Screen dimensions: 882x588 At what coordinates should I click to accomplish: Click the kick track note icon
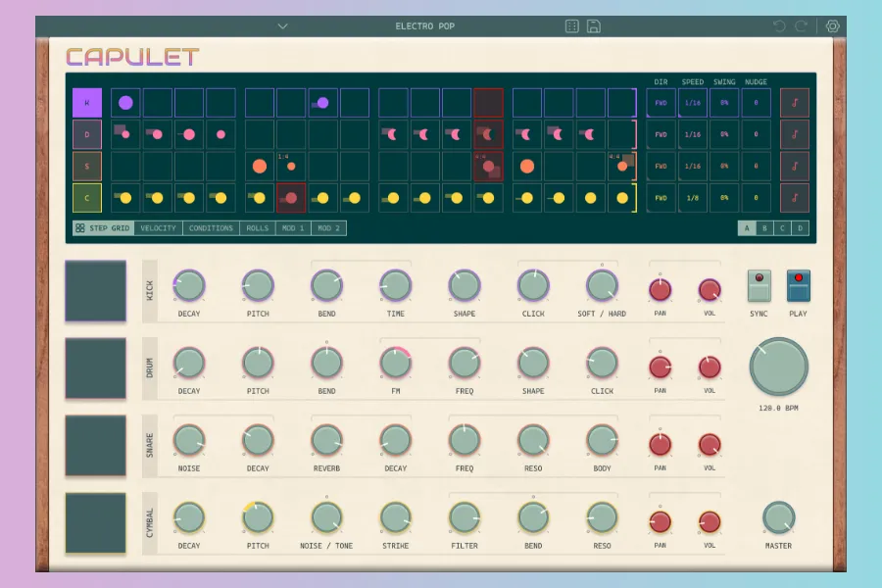coord(795,103)
